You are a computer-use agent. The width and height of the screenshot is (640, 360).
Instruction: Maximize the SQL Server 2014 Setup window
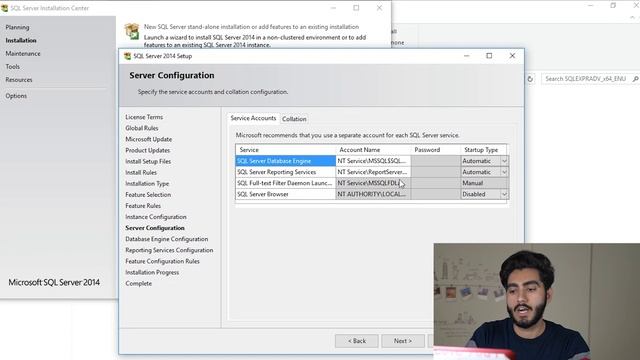coord(489,56)
